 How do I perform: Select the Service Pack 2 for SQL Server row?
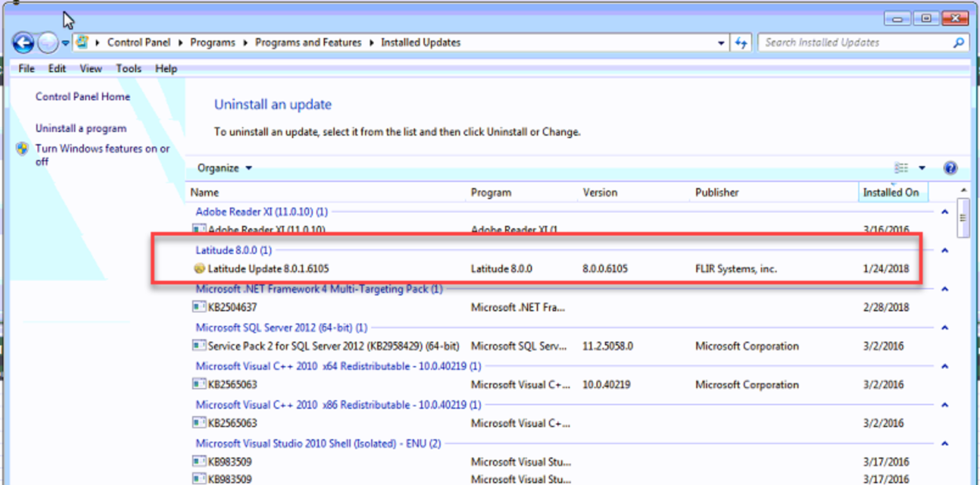[333, 346]
